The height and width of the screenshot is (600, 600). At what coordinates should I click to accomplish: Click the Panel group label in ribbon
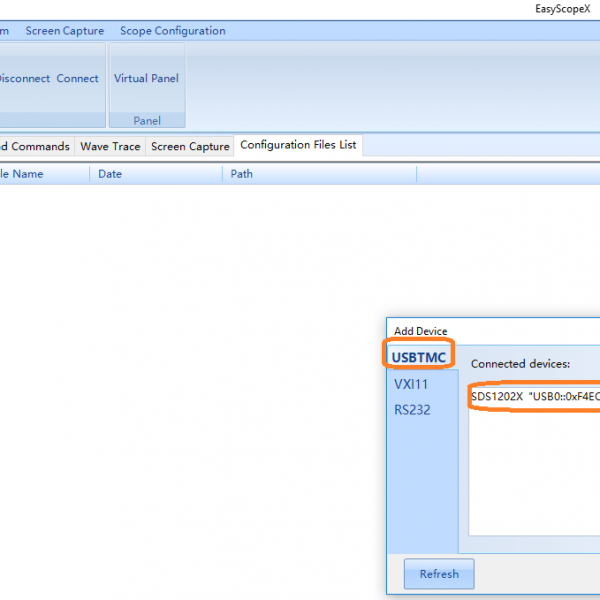pos(147,121)
